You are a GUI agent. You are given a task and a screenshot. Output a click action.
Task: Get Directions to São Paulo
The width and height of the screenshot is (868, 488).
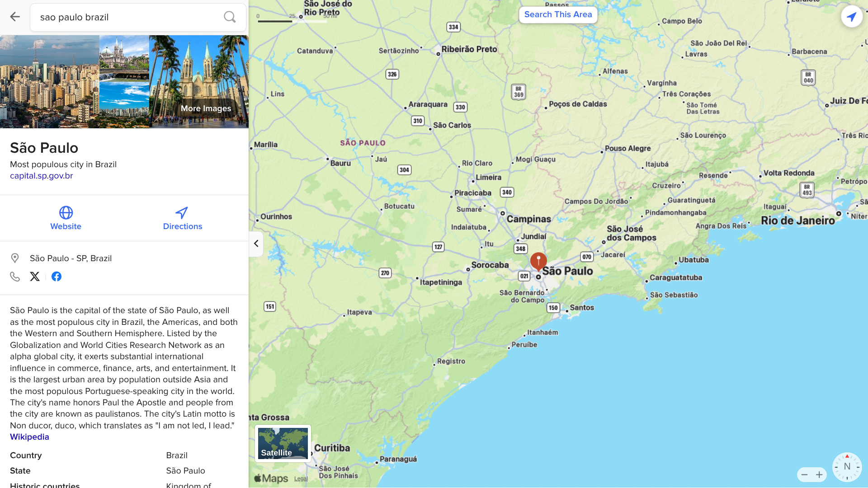pos(182,218)
